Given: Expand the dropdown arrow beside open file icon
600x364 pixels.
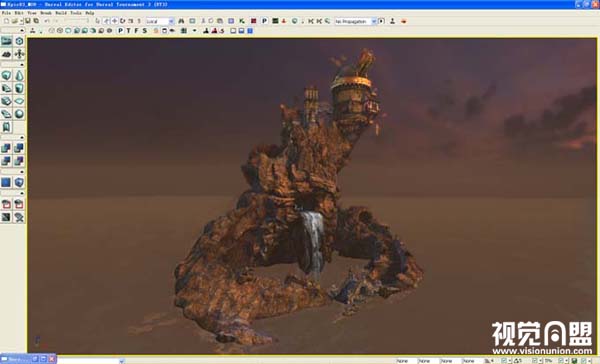Looking at the screenshot, I should 22,21.
